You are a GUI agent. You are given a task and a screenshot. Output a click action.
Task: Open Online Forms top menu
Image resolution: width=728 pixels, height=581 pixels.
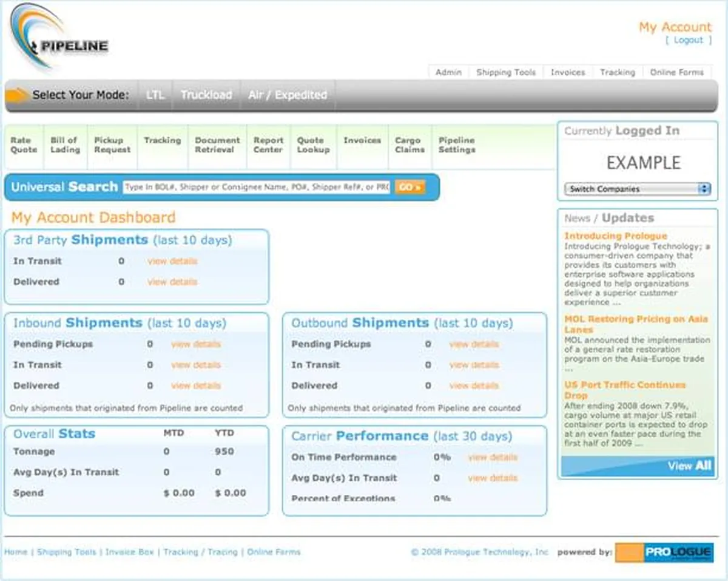[x=676, y=72]
